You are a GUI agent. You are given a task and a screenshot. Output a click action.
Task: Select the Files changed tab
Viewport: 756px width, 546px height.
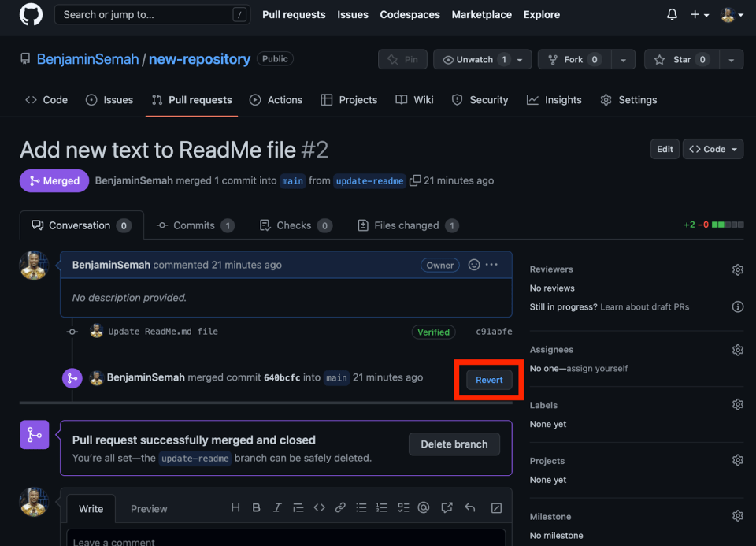[408, 225]
